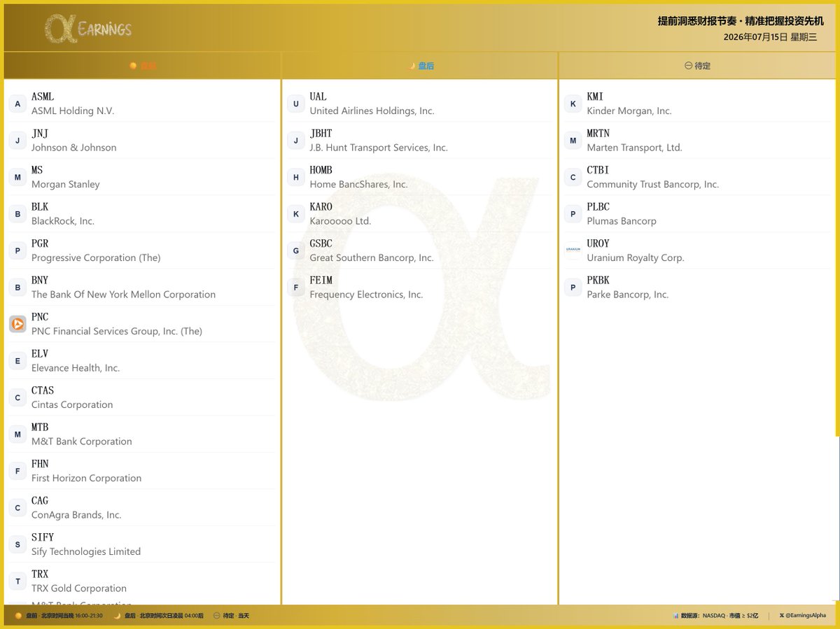Click the JBHT letter J avatar
Screen dimensions: 840x629
point(296,141)
